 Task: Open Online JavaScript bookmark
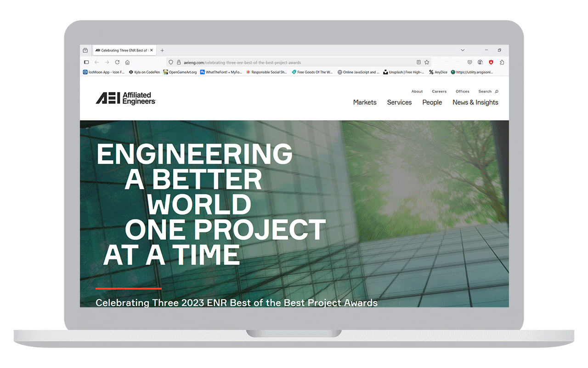(358, 72)
